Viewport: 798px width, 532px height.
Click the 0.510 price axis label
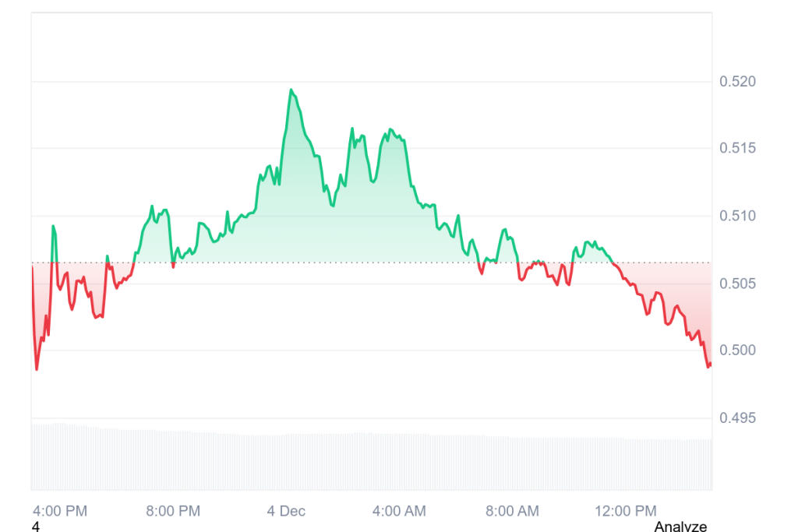[736, 216]
